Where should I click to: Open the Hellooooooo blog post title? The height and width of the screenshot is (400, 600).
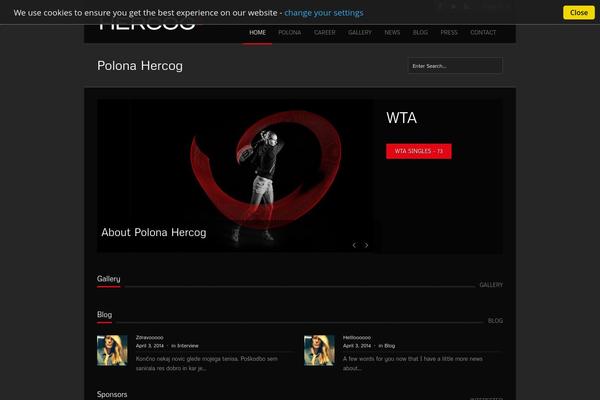pyautogui.click(x=357, y=338)
